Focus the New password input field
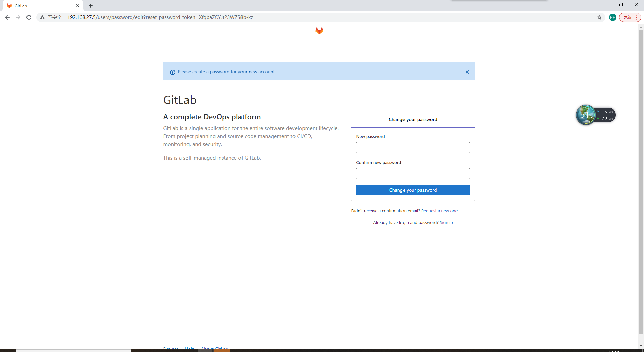 (x=413, y=148)
